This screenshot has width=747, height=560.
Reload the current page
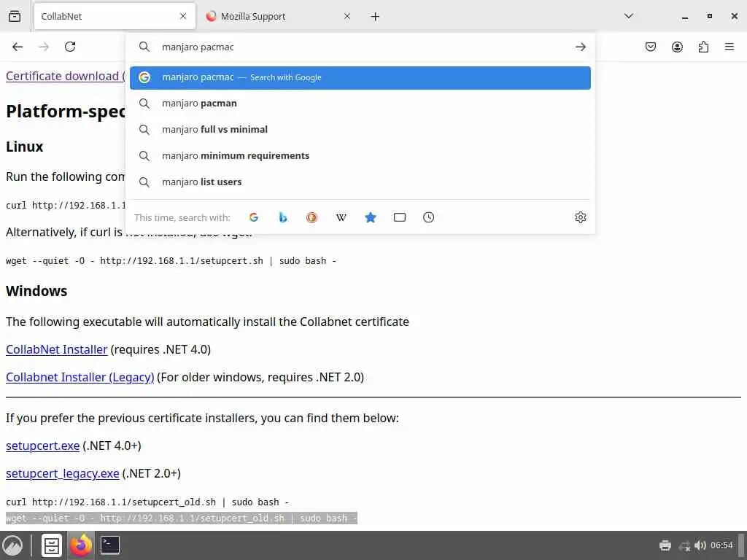pyautogui.click(x=70, y=47)
